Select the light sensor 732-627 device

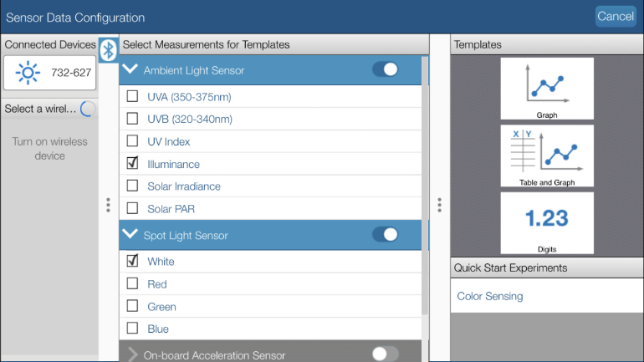click(49, 73)
